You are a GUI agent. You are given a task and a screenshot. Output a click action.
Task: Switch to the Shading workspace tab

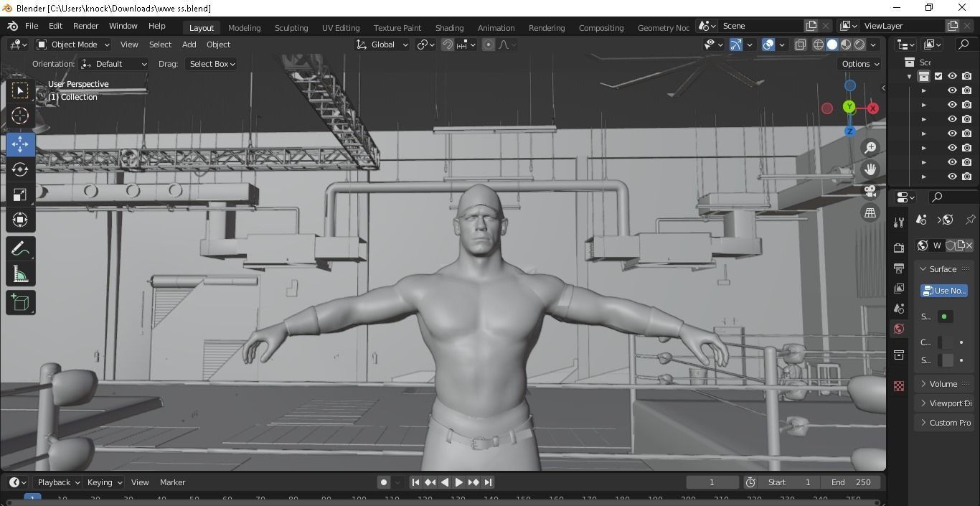tap(449, 28)
